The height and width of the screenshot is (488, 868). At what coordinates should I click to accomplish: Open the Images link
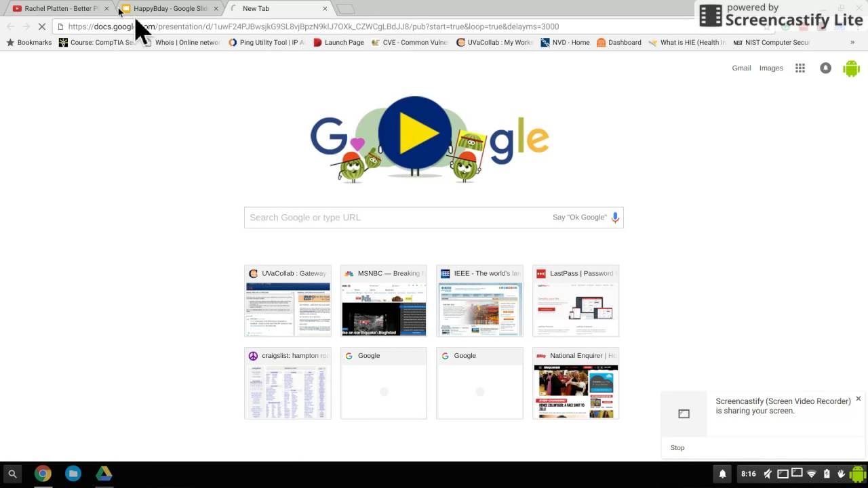(771, 68)
